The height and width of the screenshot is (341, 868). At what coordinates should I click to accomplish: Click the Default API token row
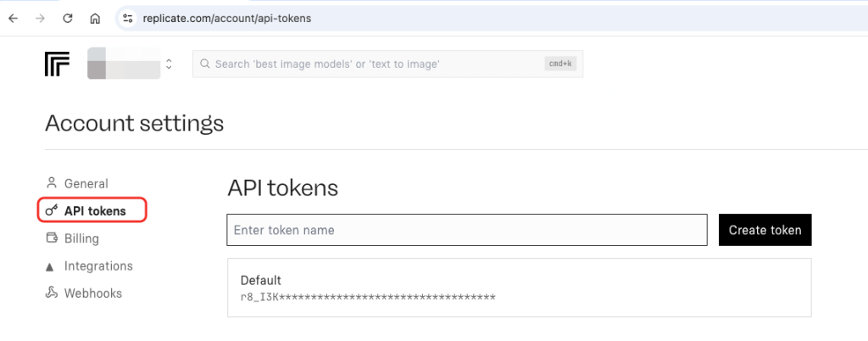[x=519, y=288]
